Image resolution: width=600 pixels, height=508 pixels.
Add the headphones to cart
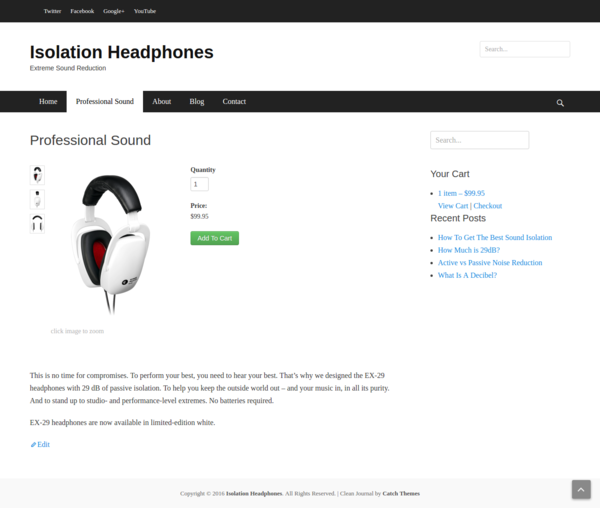pyautogui.click(x=215, y=238)
